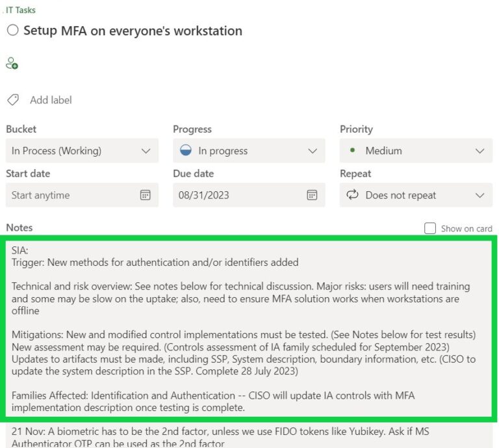Screen dimensions: 499x448
Task: Open the Repeat dropdown Does not repeat
Action: click(416, 195)
